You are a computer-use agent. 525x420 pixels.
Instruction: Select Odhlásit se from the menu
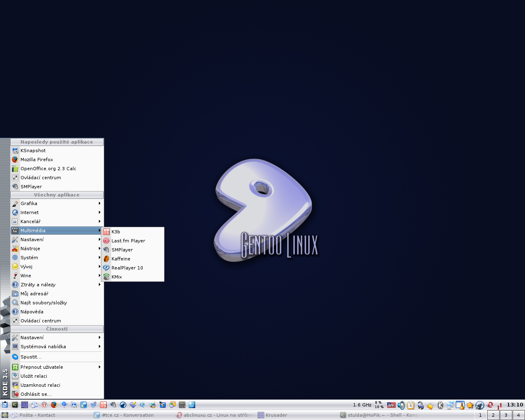pyautogui.click(x=36, y=394)
